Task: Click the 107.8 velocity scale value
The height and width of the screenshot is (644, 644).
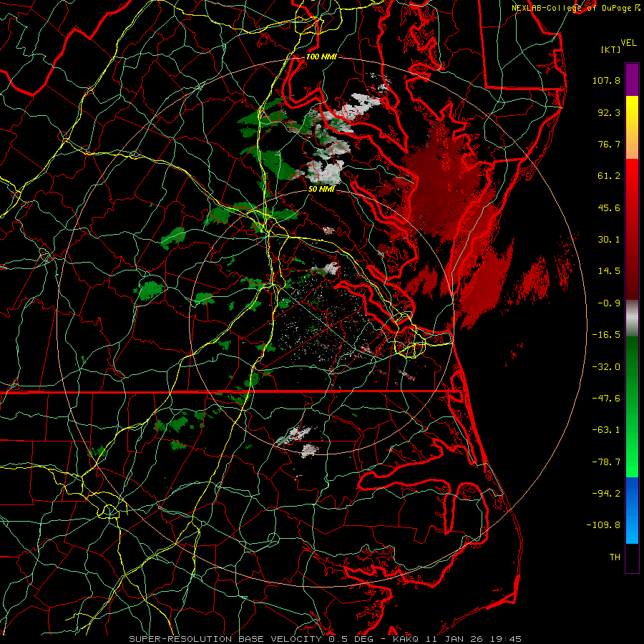Action: [x=606, y=80]
